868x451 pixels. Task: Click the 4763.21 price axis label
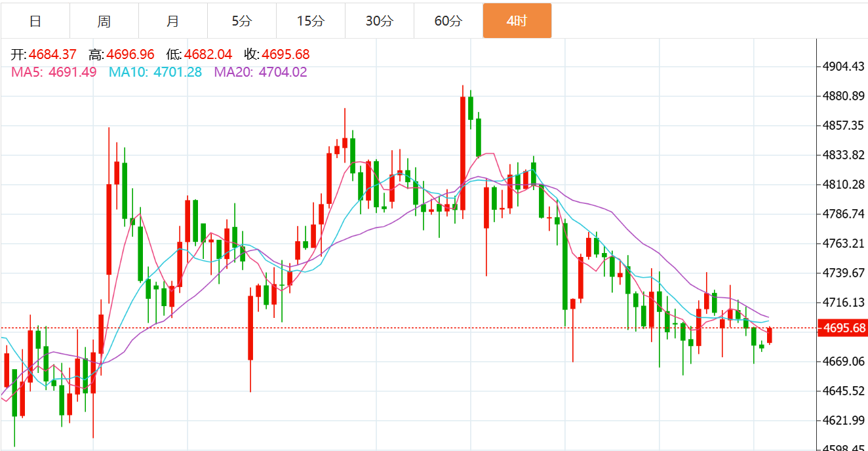[844, 244]
